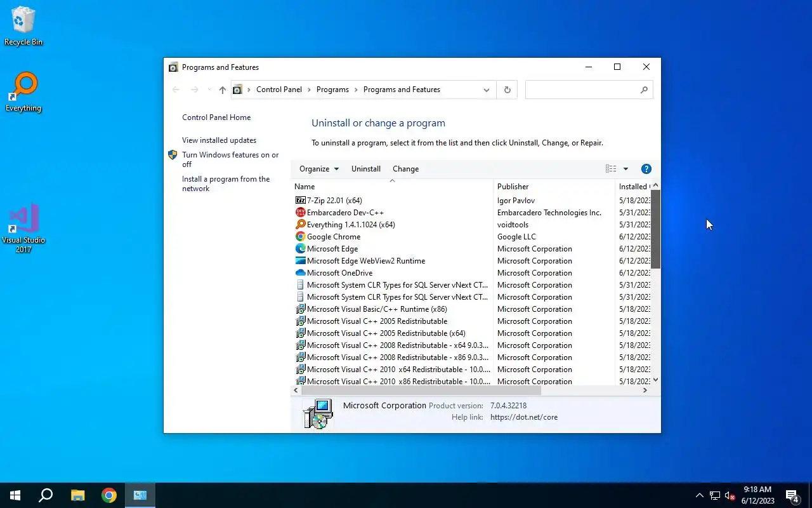Select the Google Chrome list icon
Screen dimensions: 812x508
point(301,237)
